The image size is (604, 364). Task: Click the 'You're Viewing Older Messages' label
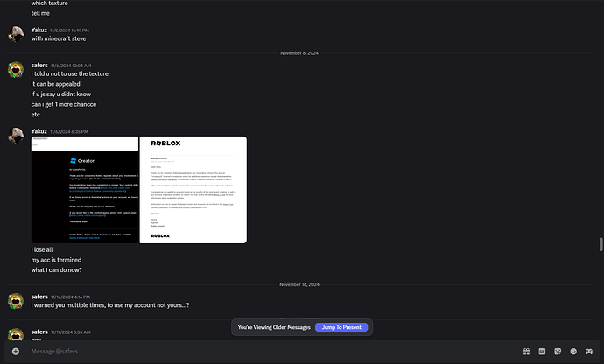click(x=274, y=327)
